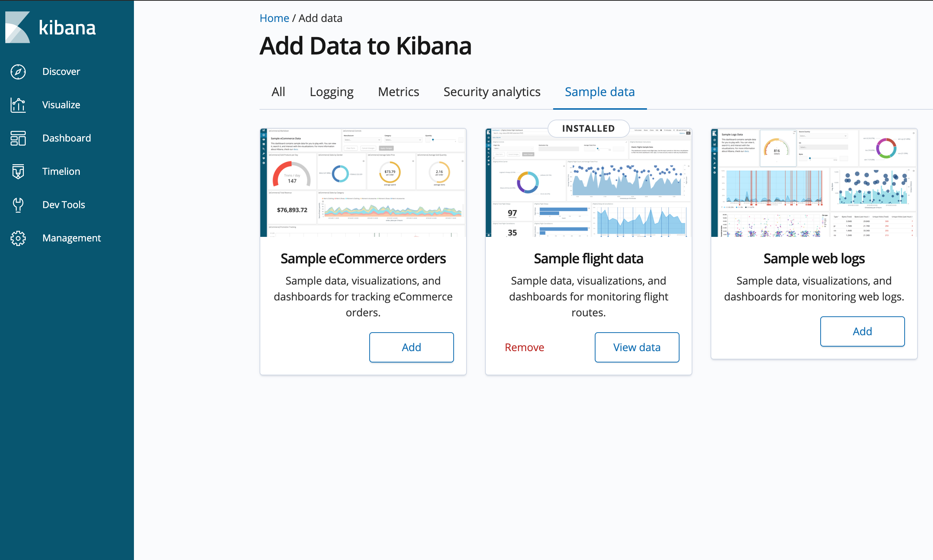Add the Sample web logs dataset
The image size is (933, 560).
pyautogui.click(x=862, y=331)
